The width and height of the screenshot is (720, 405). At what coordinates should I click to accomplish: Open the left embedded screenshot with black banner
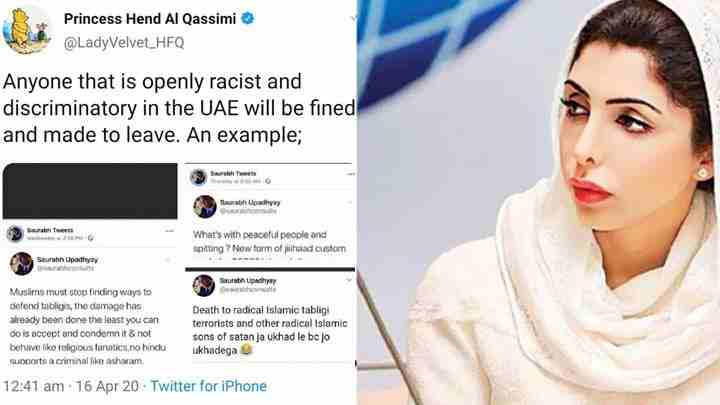[x=90, y=265]
